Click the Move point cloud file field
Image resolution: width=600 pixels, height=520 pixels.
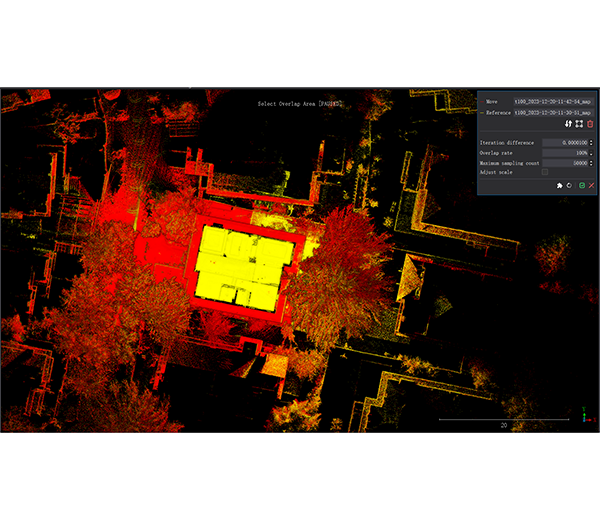(553, 101)
